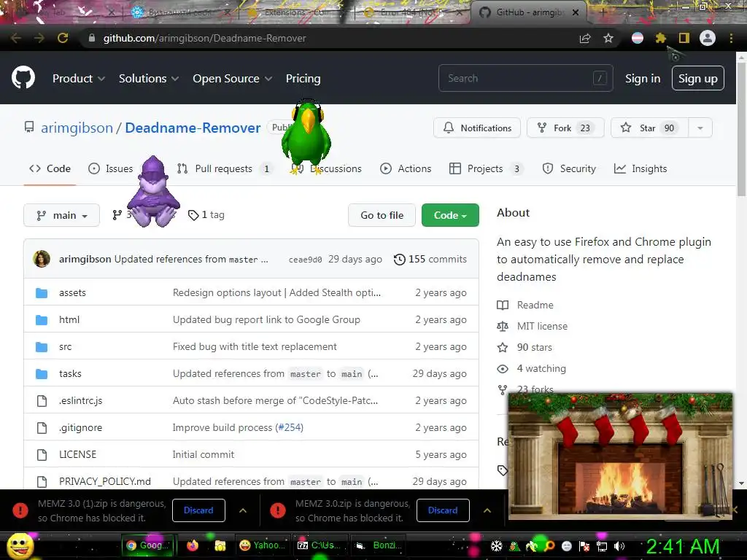Screen dimensions: 747x560
Task: Star the repository
Action: 649,128
